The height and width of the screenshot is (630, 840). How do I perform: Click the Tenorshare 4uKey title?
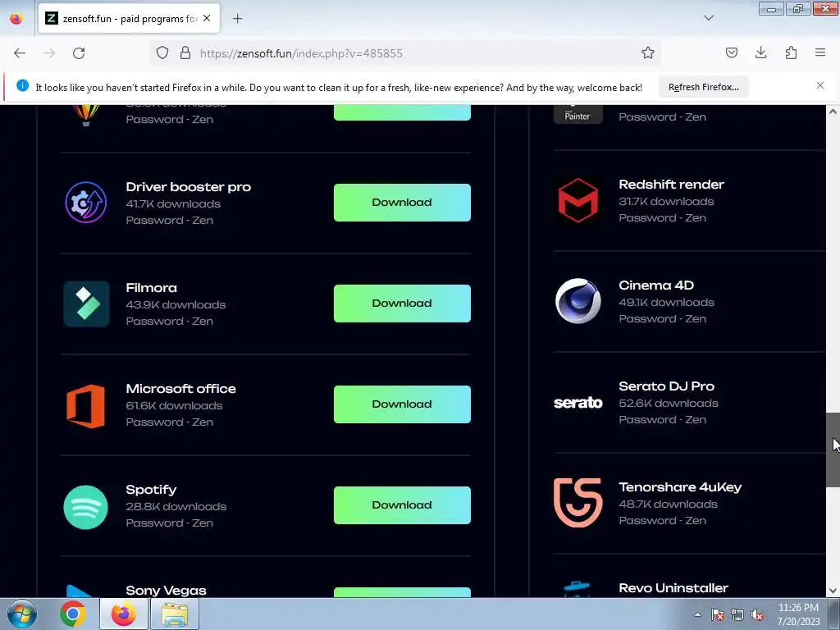coord(680,487)
